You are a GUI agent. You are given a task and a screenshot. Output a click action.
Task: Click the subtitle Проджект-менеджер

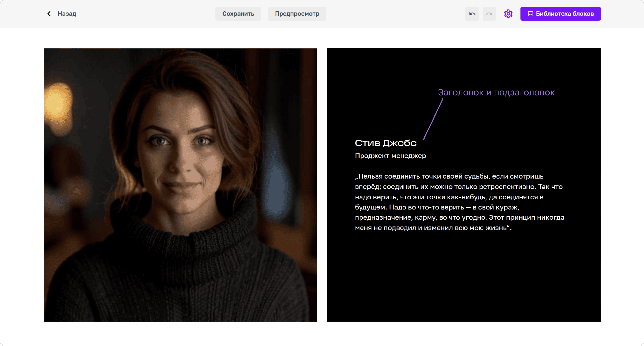[390, 156]
